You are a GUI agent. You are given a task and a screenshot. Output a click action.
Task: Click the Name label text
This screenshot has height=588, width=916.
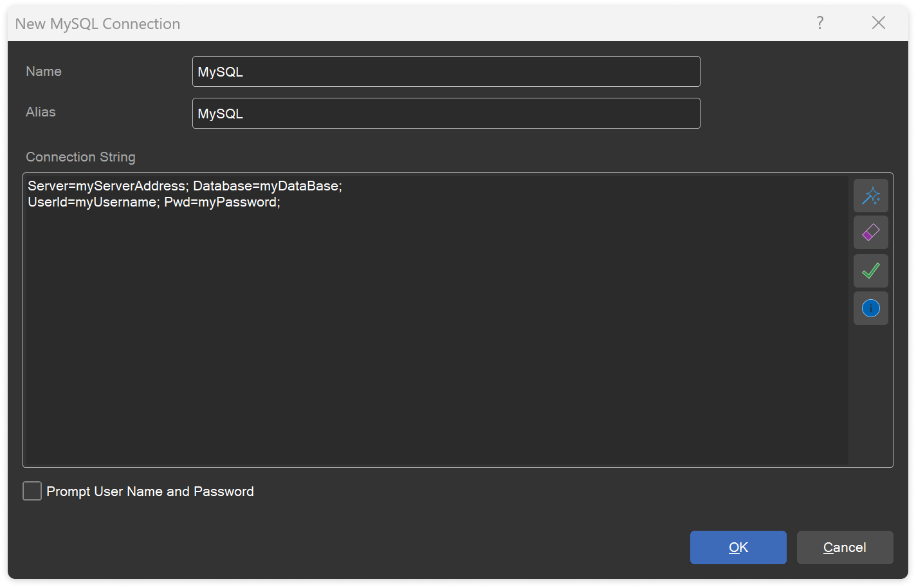pyautogui.click(x=44, y=71)
